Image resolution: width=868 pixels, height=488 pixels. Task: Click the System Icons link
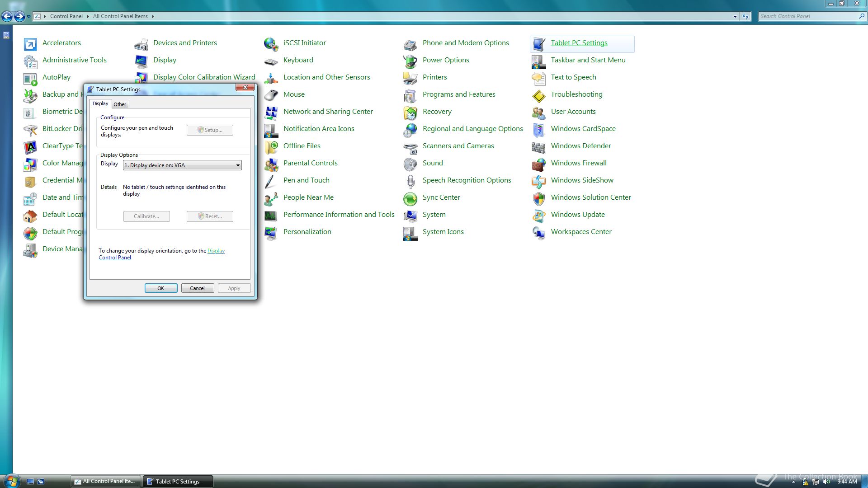[443, 232]
